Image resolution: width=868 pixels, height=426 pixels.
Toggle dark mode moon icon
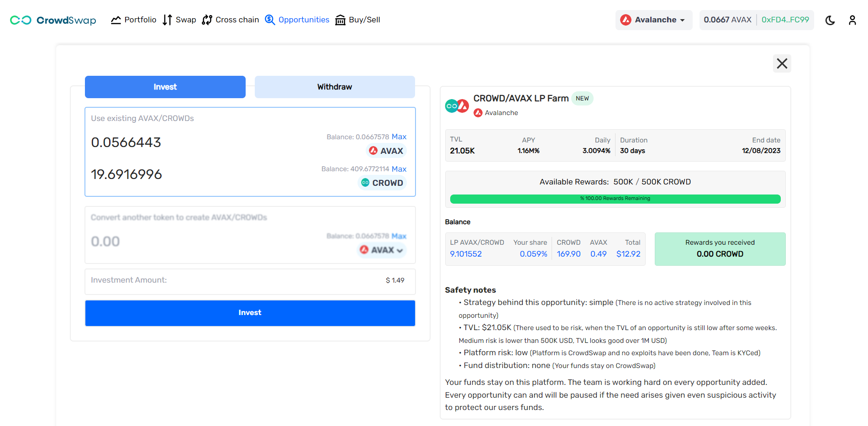tap(830, 20)
